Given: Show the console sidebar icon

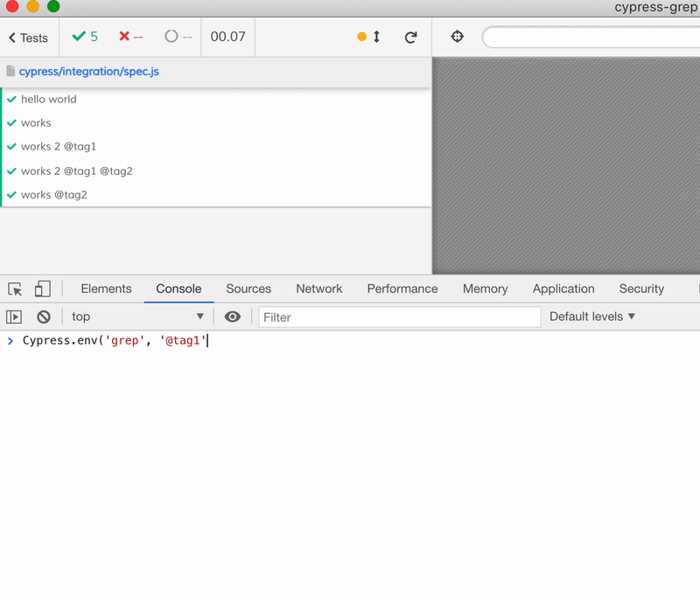Looking at the screenshot, I should click(x=14, y=317).
